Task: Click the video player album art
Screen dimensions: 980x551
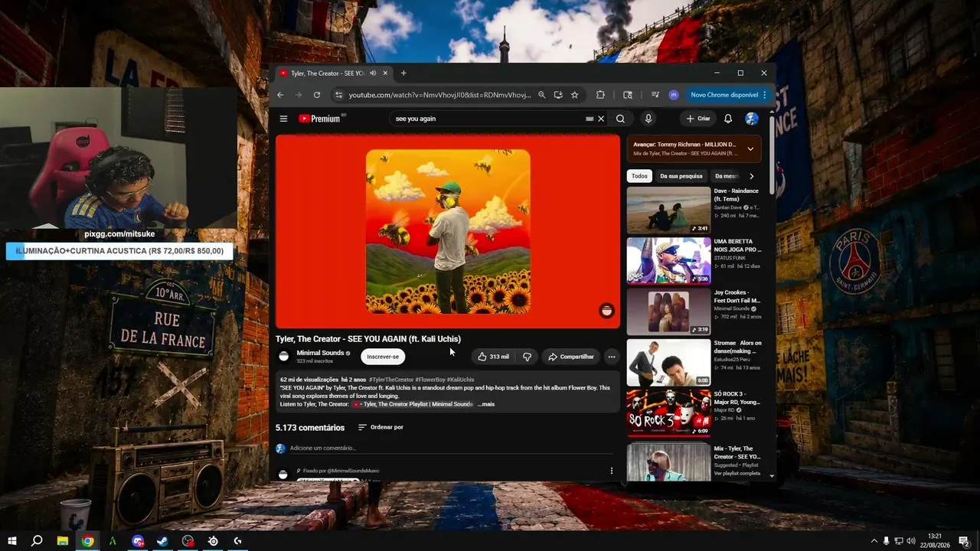Action: pos(448,231)
